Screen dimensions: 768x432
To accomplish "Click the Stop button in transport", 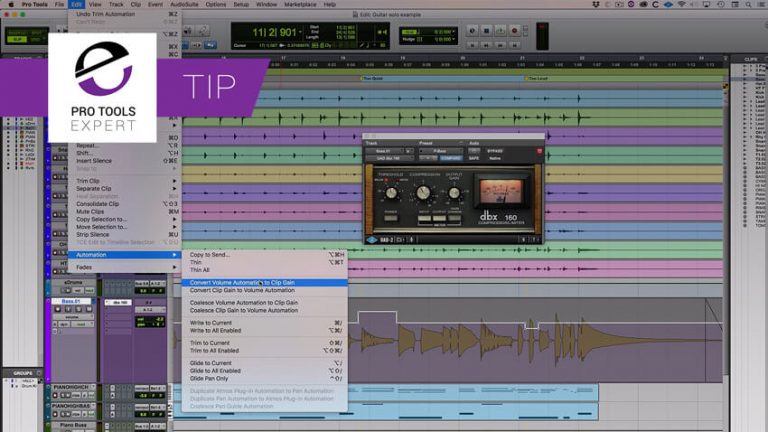I will pyautogui.click(x=486, y=30).
